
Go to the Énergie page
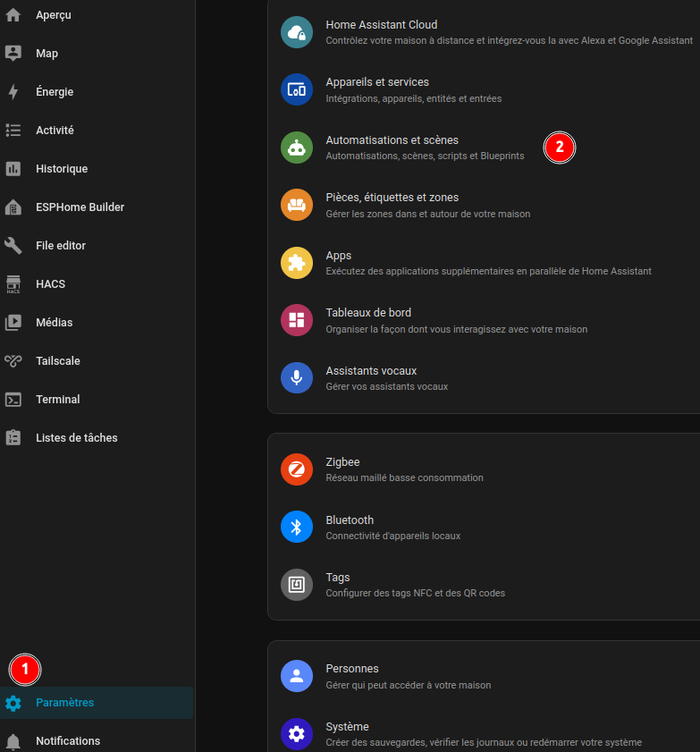point(97,91)
